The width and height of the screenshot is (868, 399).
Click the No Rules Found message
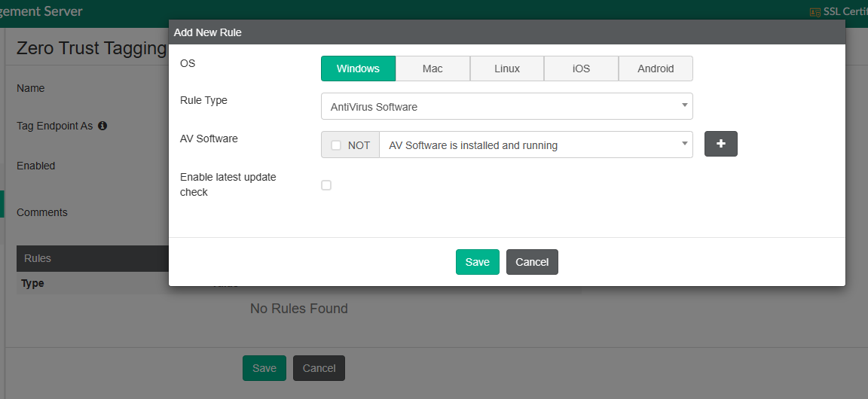tap(299, 308)
